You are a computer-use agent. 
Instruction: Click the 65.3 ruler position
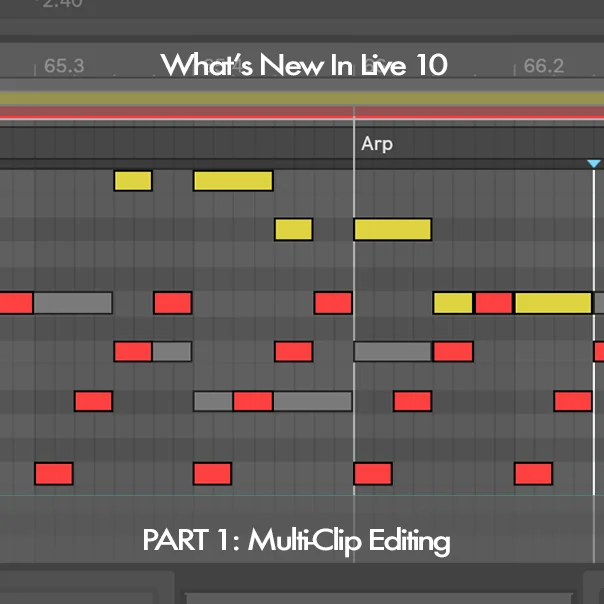click(64, 66)
